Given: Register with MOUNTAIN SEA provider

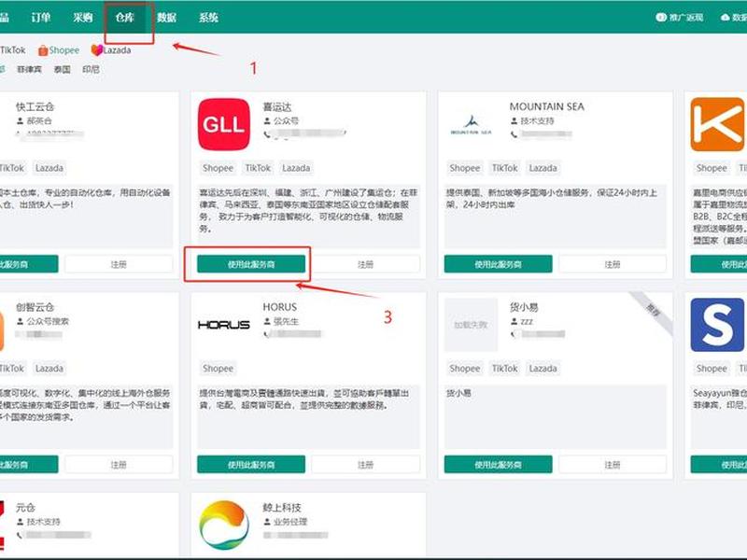Looking at the screenshot, I should point(613,264).
